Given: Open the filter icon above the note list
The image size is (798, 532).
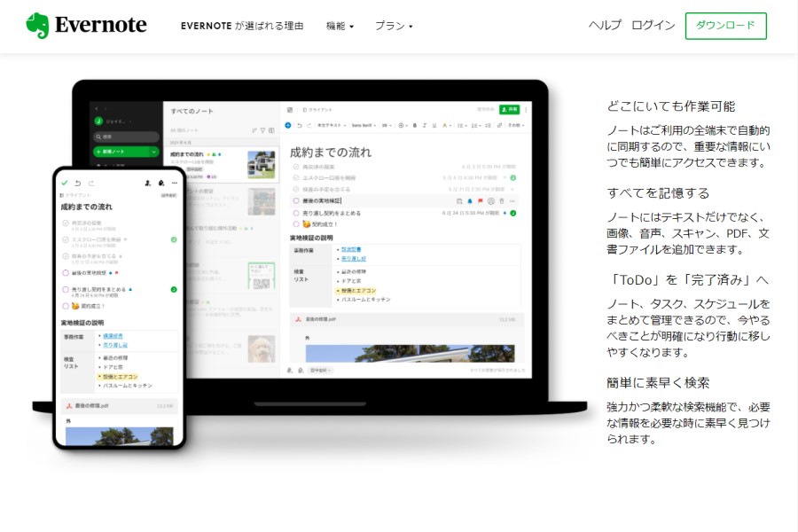Looking at the screenshot, I should coord(262,130).
